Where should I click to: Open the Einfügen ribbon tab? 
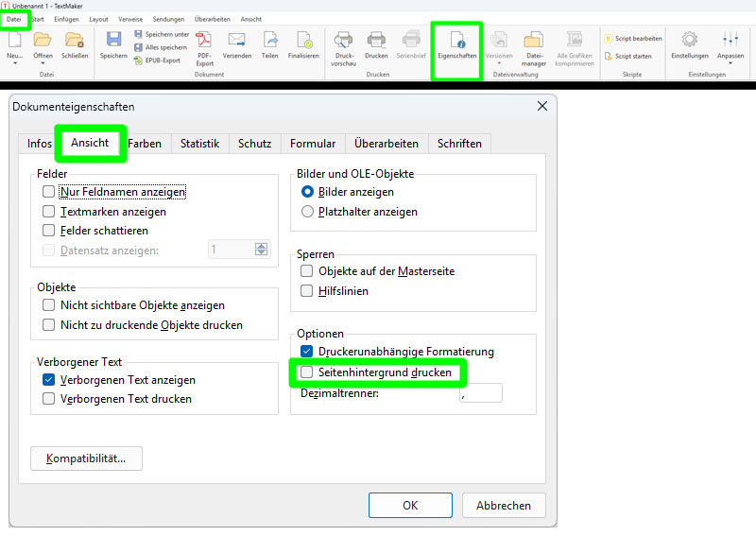pyautogui.click(x=66, y=19)
